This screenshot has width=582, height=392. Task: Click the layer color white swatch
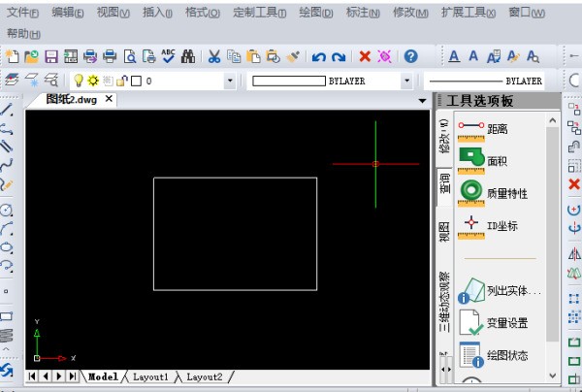136,82
